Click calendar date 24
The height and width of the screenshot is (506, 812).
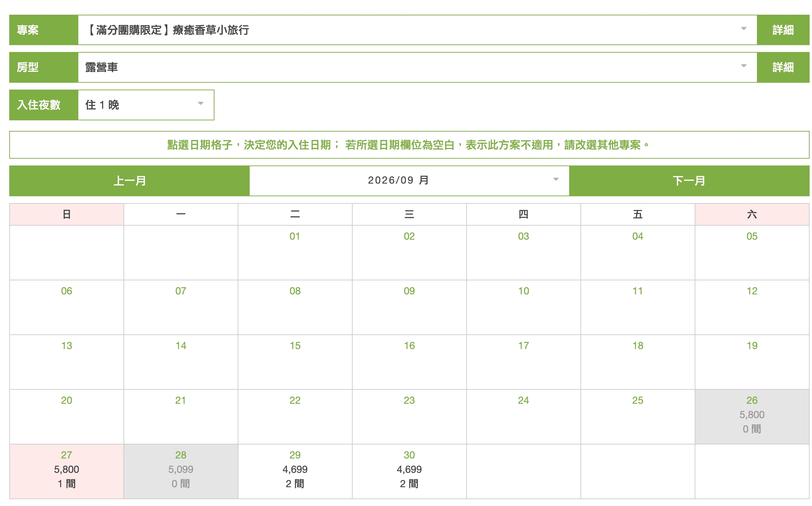tap(524, 417)
